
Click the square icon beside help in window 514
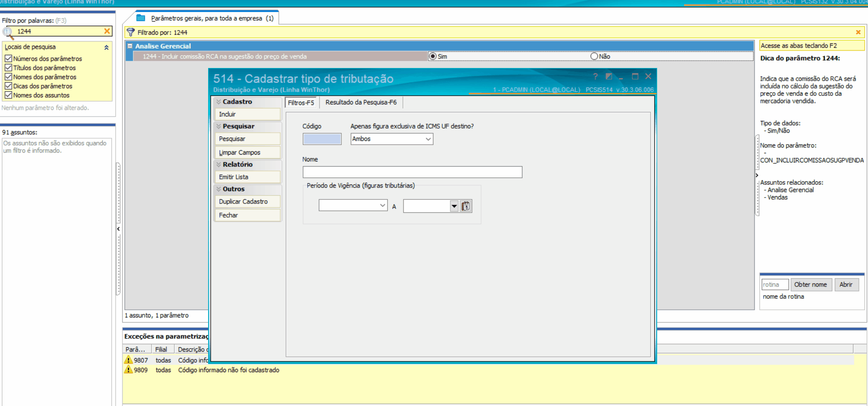609,76
